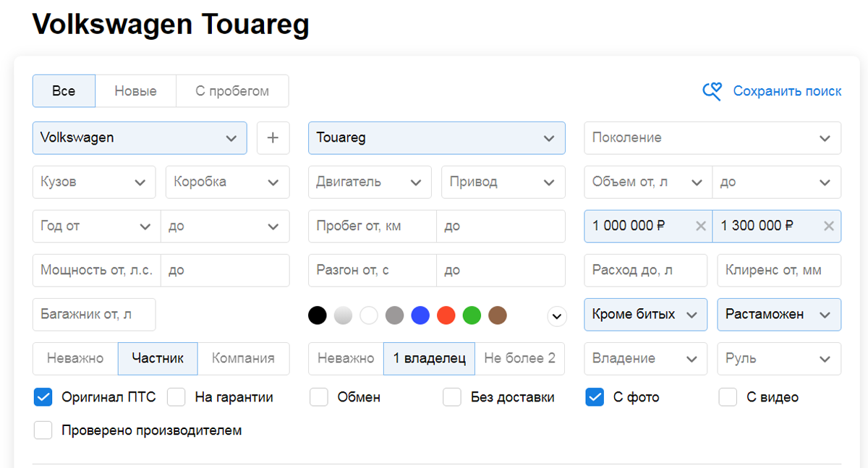Viewport: 868px width, 468px height.
Task: Tick the Без доставки checkbox
Action: coord(452,397)
